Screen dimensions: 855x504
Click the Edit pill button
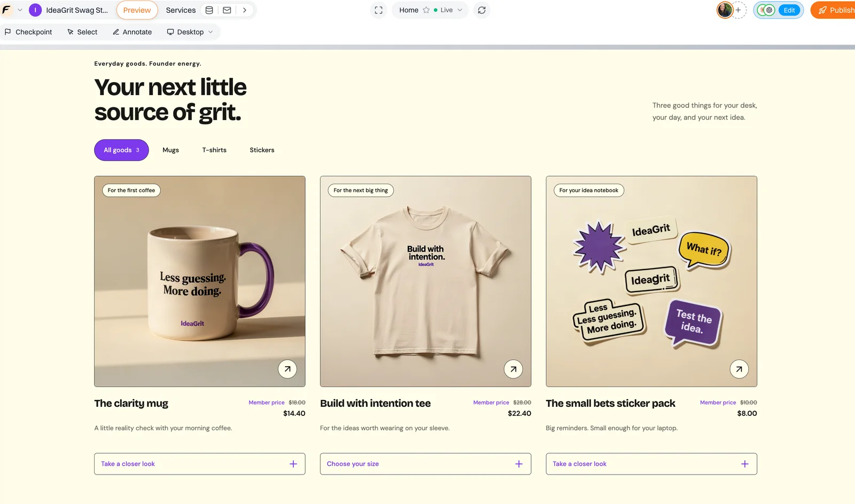pos(789,10)
